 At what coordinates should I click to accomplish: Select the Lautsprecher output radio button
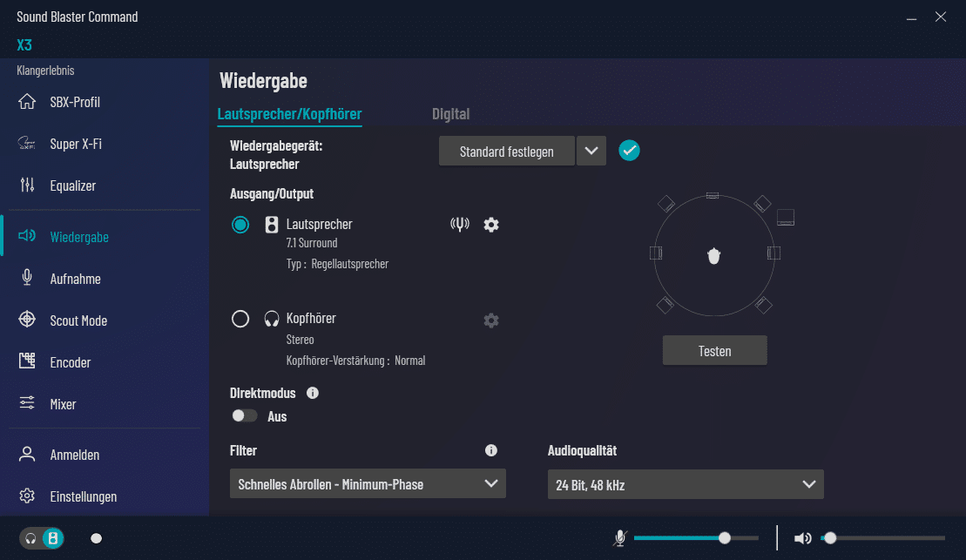coord(240,225)
